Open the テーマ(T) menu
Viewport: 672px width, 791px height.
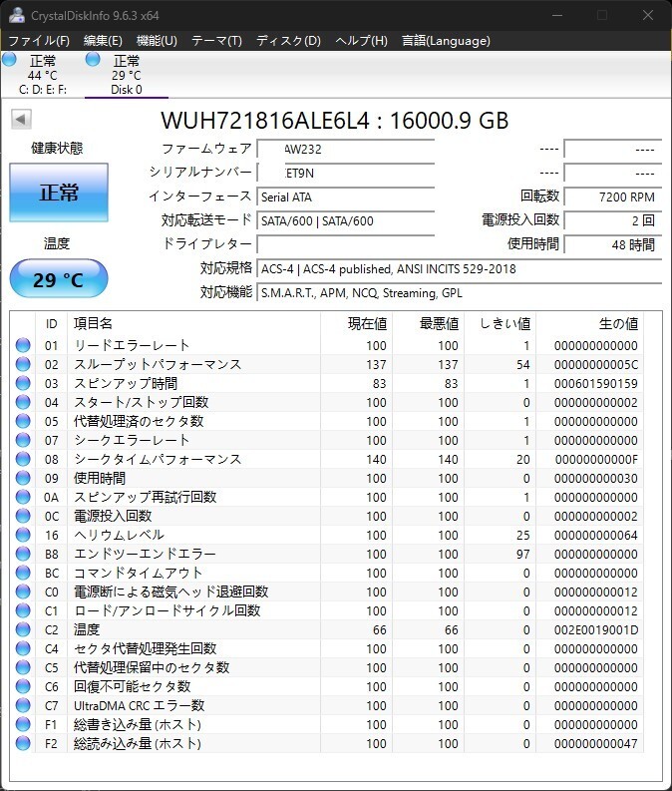click(x=216, y=40)
